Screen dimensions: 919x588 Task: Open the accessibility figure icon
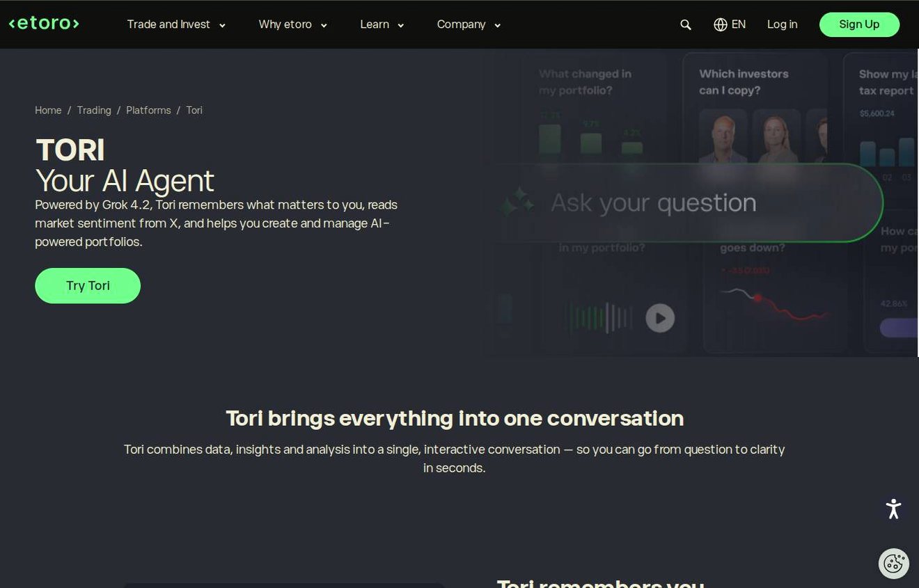[x=894, y=509]
